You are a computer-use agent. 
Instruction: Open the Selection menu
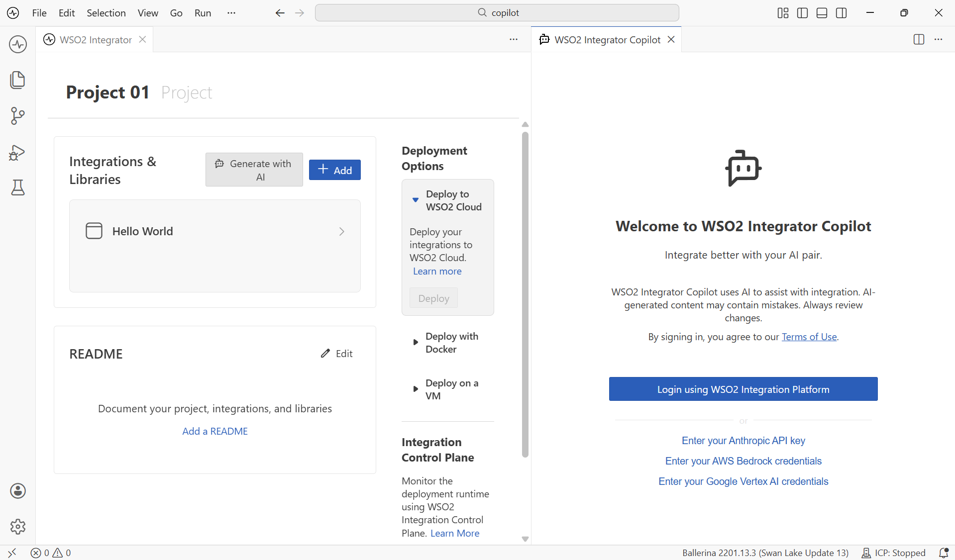[106, 13]
